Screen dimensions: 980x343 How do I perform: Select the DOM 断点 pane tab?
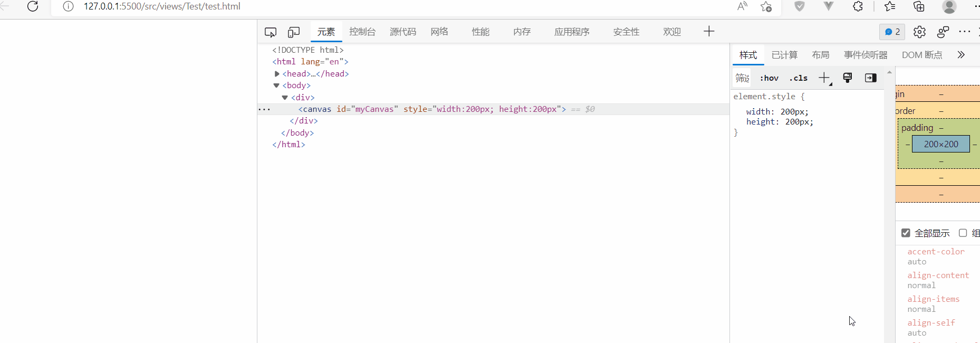tap(922, 55)
